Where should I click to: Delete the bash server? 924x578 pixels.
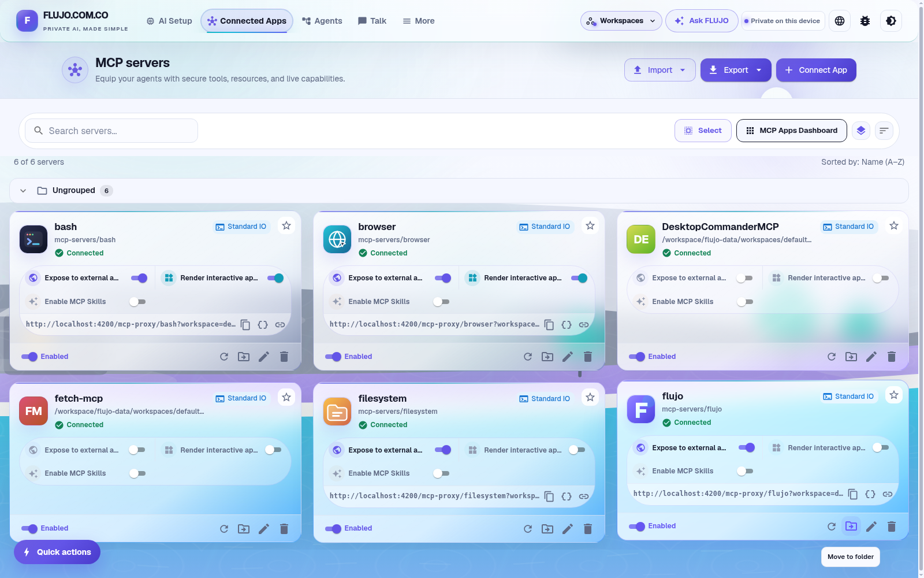pos(284,357)
